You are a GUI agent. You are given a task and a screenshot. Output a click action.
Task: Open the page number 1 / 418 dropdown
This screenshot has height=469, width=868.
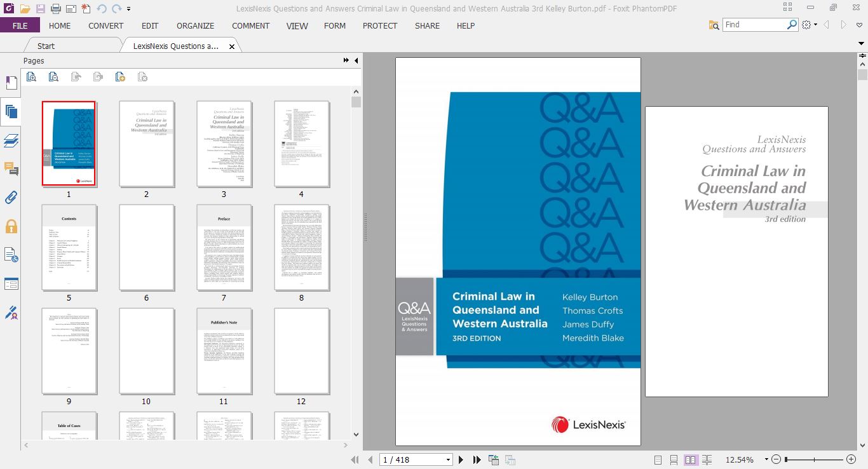click(x=448, y=459)
